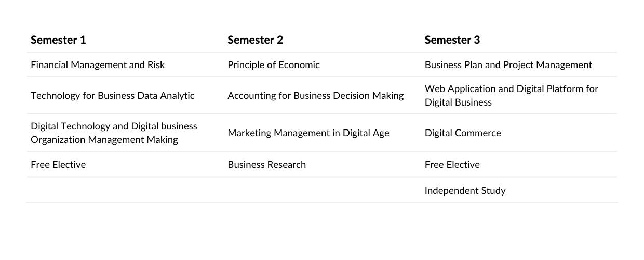This screenshot has height=260, width=644.
Task: Click the Semester 1 column header
Action: [58, 40]
